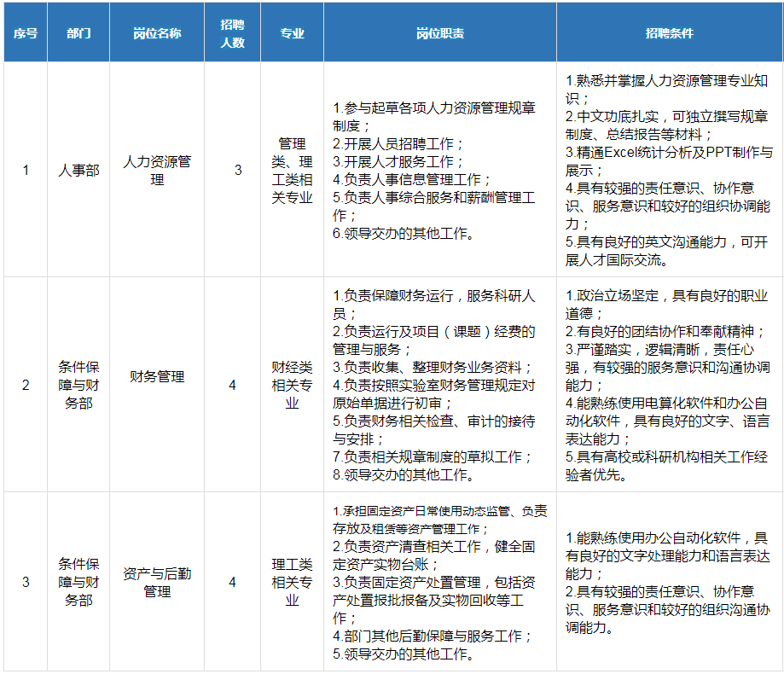Viewport: 784px width, 674px height.
Task: Select recruitment count 4 for 财务管理
Action: pyautogui.click(x=233, y=385)
